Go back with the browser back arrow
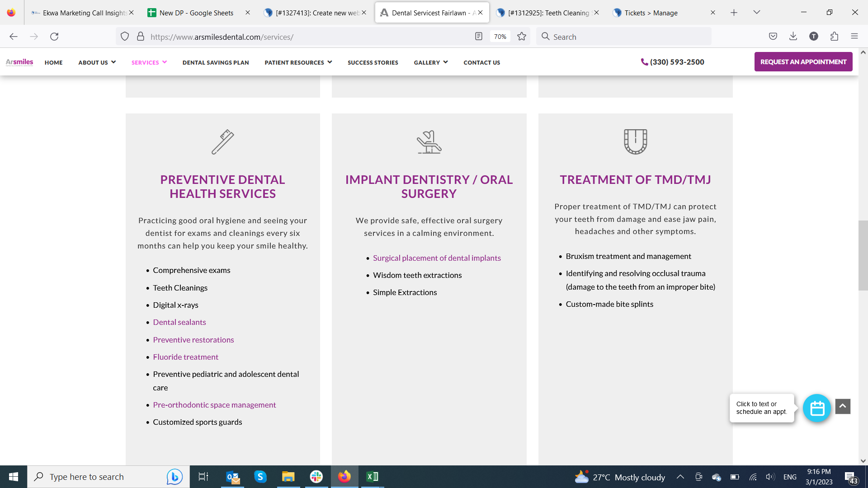 [14, 37]
